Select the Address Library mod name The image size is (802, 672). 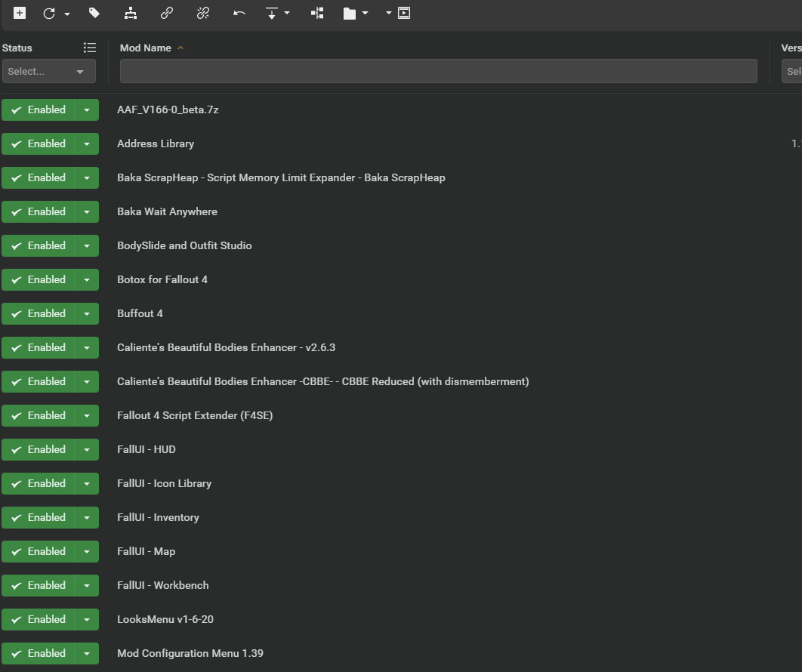156,143
